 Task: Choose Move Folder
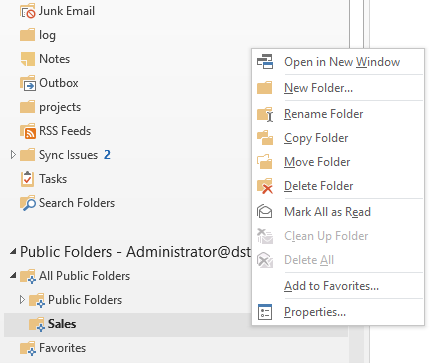coord(338,162)
